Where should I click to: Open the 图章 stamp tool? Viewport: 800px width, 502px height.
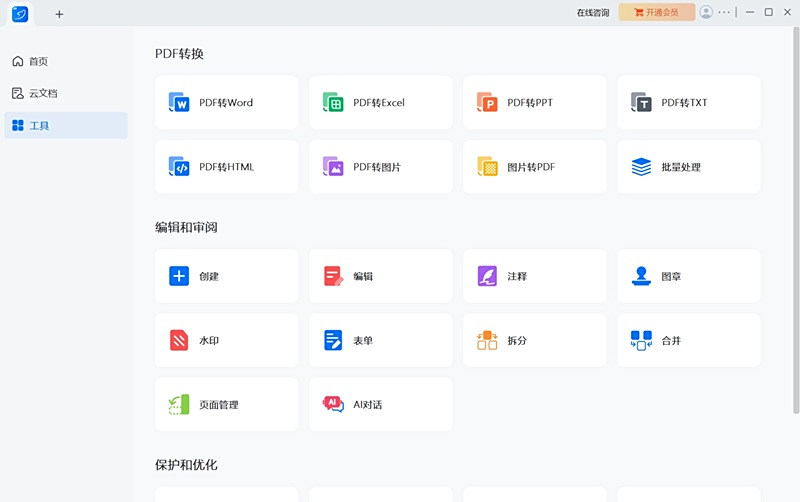tap(688, 276)
